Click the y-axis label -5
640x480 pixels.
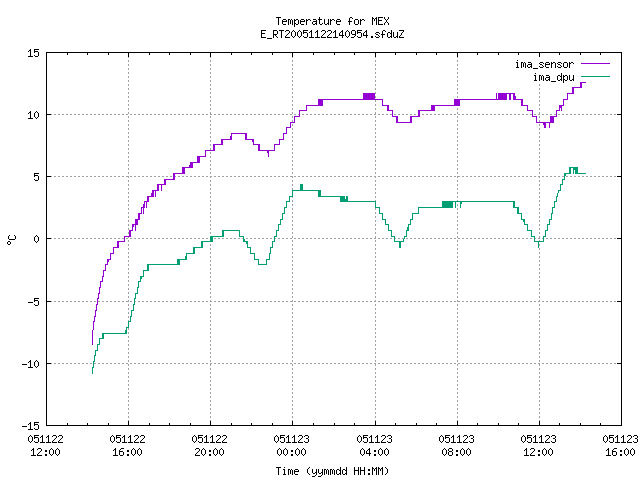pos(31,302)
